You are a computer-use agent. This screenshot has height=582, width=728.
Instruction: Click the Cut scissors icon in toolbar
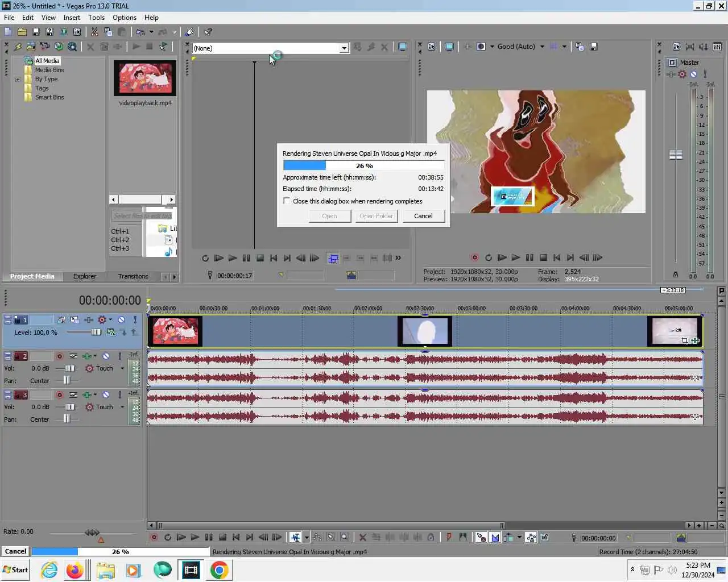pos(94,32)
